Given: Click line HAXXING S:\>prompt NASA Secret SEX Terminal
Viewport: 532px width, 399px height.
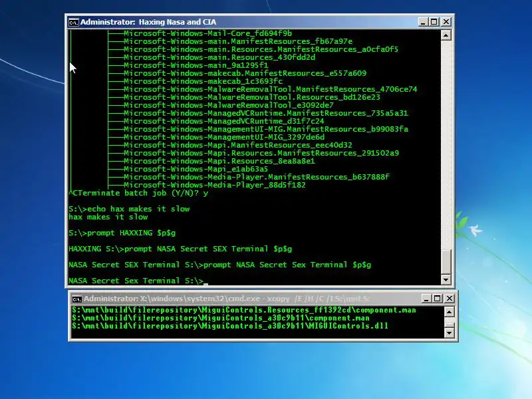Looking at the screenshot, I should coord(180,249).
